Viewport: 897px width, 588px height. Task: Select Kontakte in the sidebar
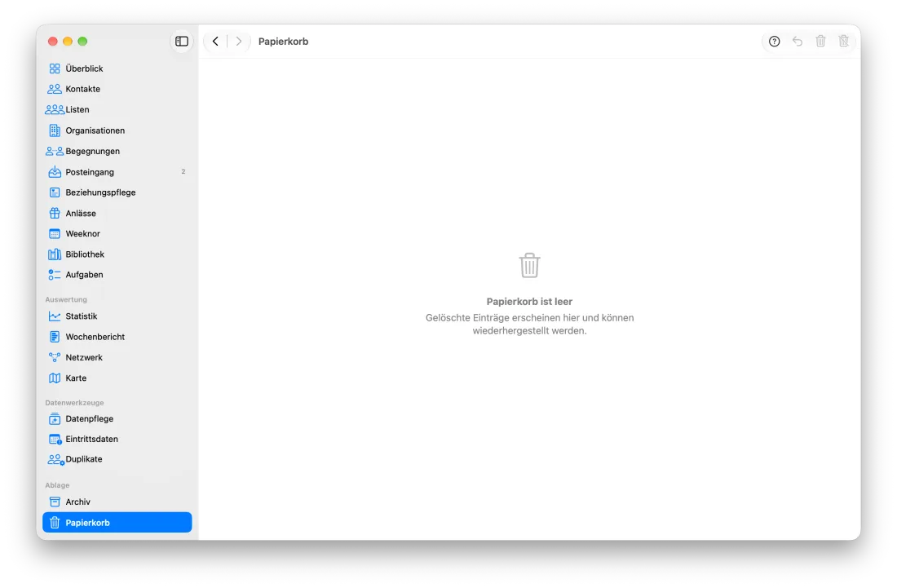117,89
